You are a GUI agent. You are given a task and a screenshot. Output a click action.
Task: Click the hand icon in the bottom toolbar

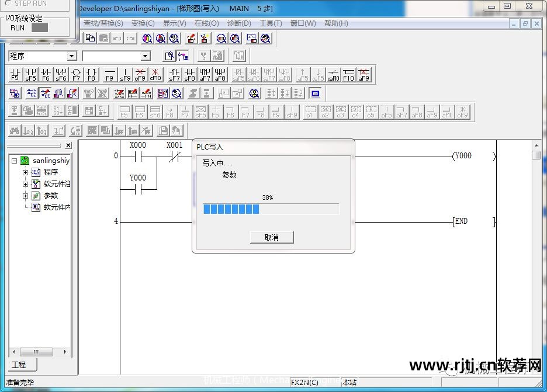176,131
